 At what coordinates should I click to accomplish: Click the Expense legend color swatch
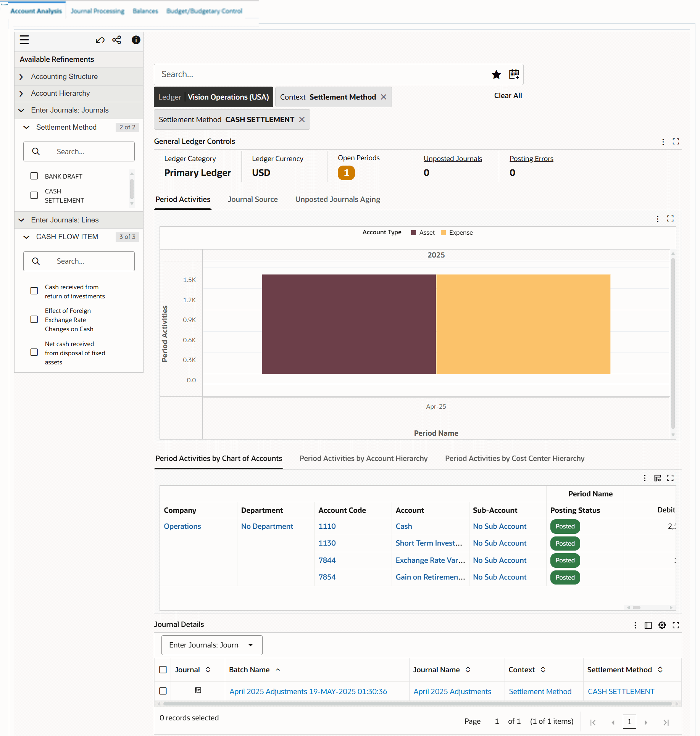443,233
